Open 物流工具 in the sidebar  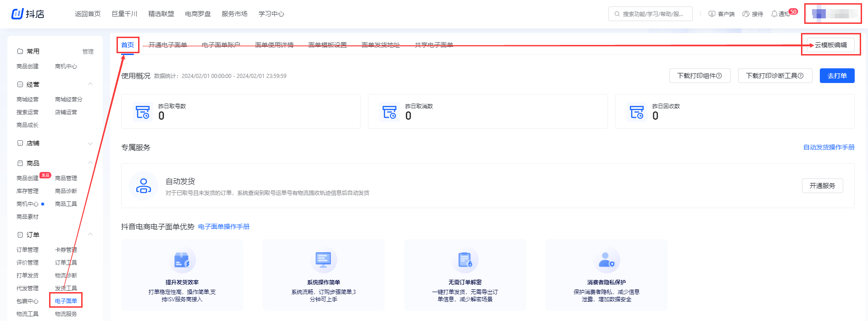click(28, 314)
